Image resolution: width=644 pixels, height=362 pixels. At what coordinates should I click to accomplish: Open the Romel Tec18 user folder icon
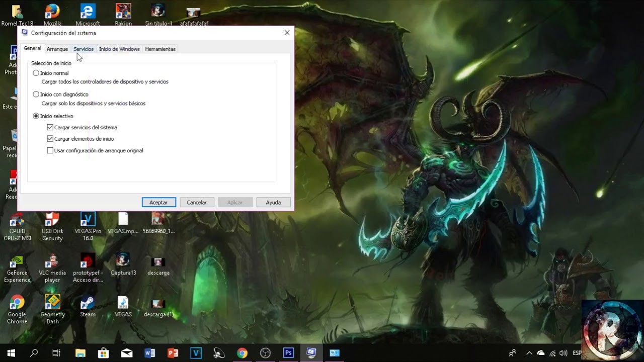coord(17,15)
